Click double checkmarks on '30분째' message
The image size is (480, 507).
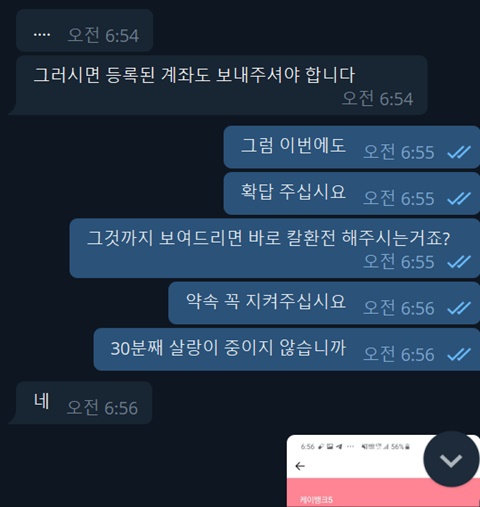[459, 354]
